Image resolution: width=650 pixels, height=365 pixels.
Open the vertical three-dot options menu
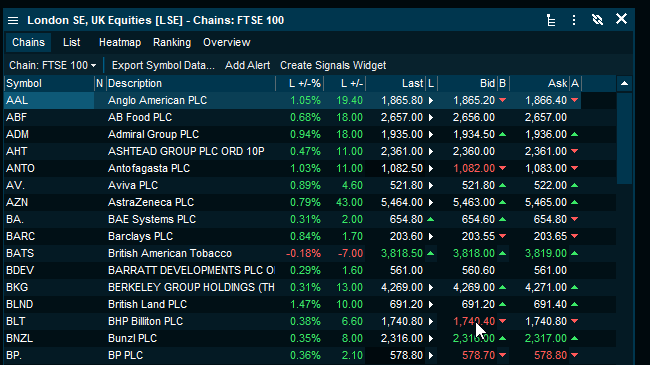click(574, 20)
